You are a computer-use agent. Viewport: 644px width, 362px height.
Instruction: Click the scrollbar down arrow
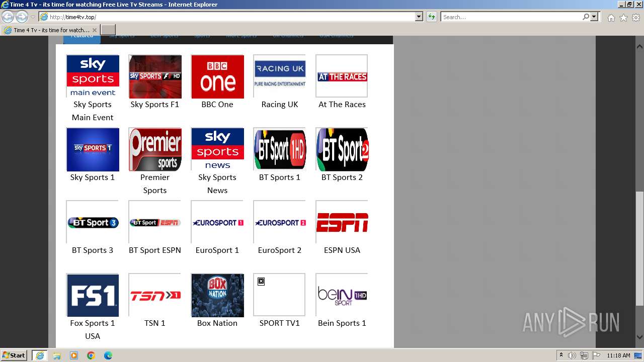coord(640,337)
